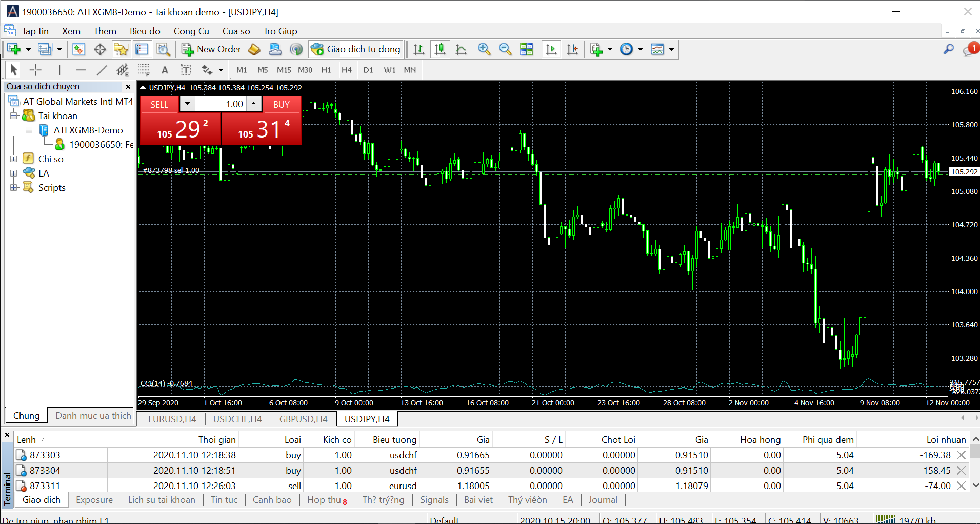Open the Tro Giup menu
980x524 pixels.
280,31
